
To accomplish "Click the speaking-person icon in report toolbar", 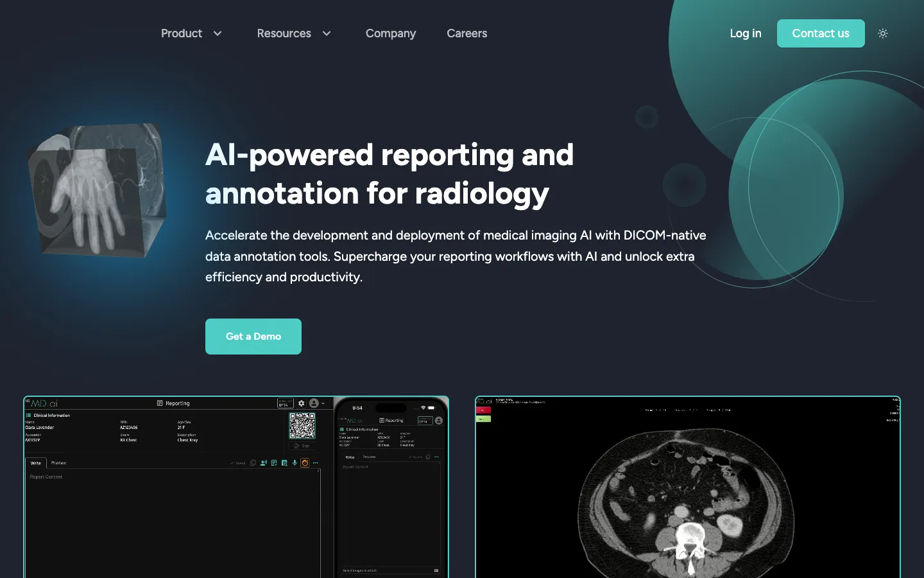I will (x=264, y=463).
